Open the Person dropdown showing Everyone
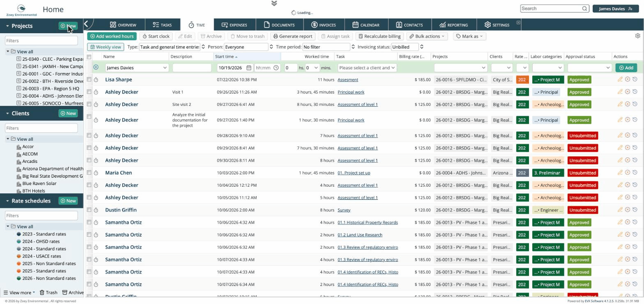 (x=249, y=47)
